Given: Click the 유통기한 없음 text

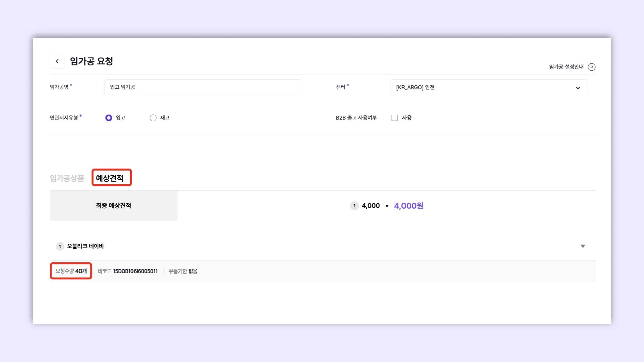Looking at the screenshot, I should [183, 271].
